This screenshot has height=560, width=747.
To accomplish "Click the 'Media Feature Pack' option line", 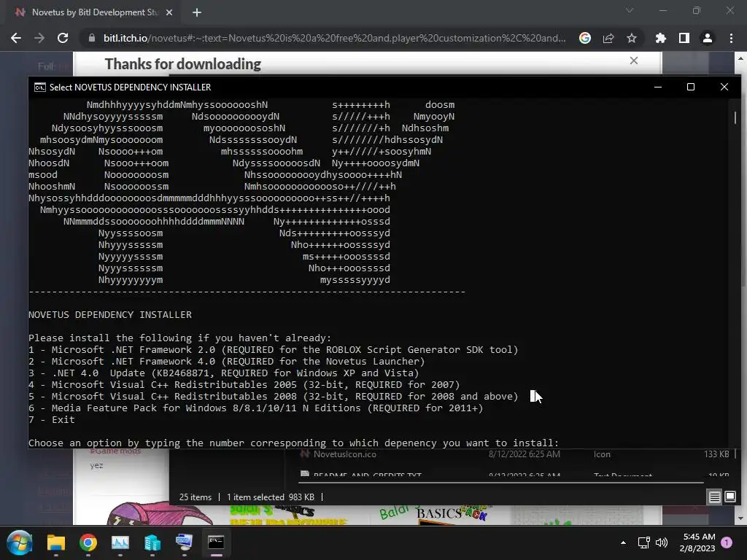I will point(256,408).
